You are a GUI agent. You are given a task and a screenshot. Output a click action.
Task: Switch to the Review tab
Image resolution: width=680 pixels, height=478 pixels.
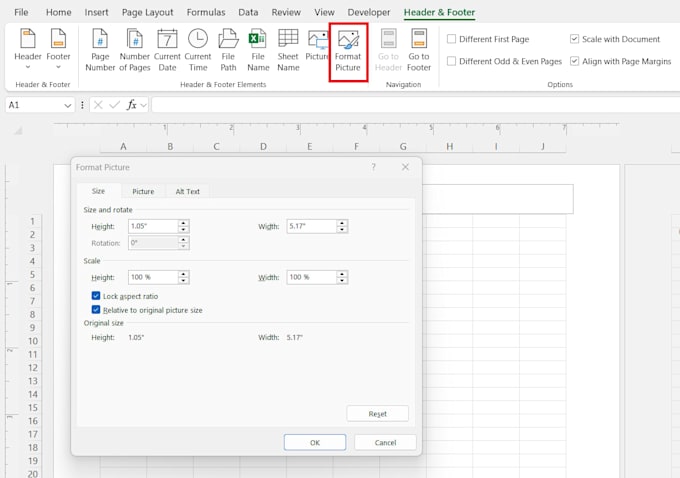(286, 12)
